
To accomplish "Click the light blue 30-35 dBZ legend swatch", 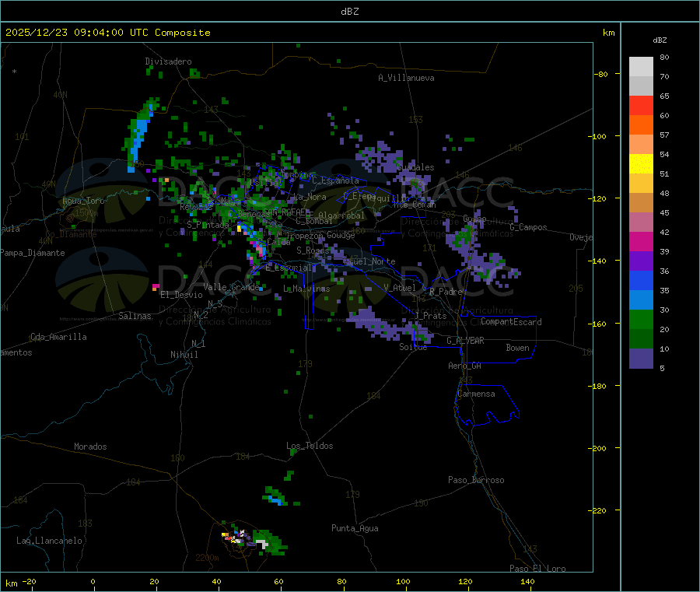I will tap(641, 300).
